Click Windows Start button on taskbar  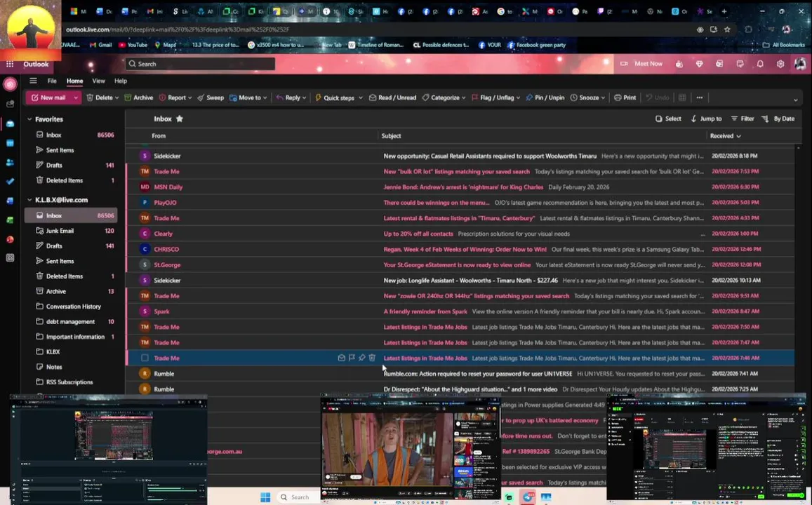[x=265, y=497]
